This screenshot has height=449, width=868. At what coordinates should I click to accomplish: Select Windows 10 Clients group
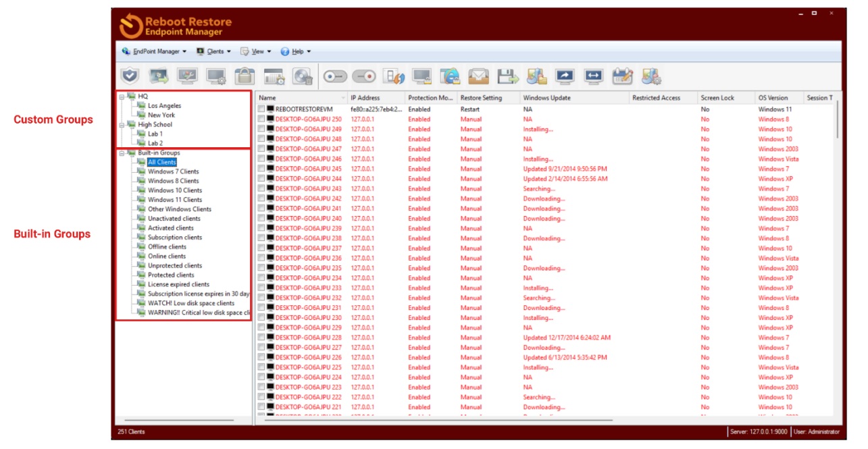(x=174, y=190)
